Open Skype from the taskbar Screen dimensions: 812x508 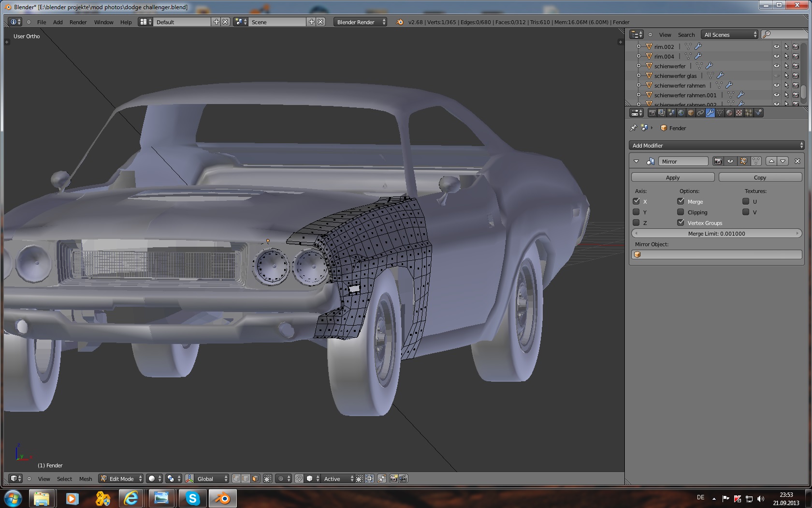coord(192,498)
